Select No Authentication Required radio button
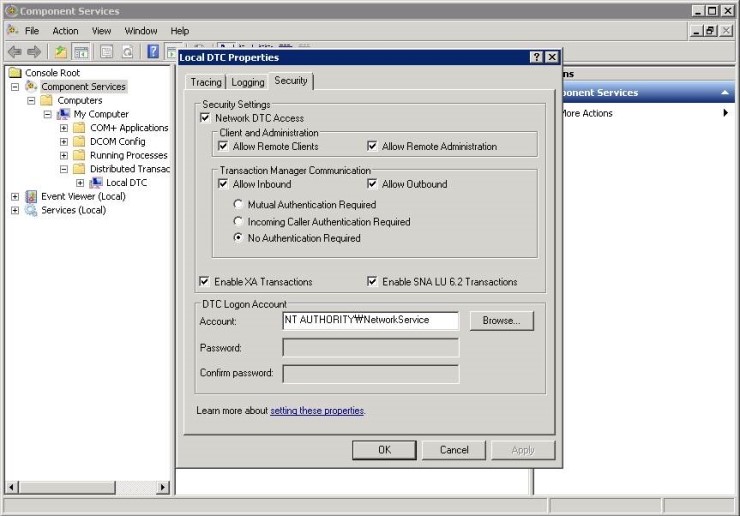740x516 pixels. click(238, 237)
